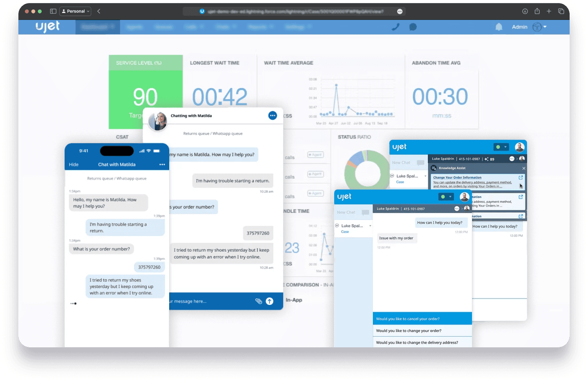Open the notifications bell
The image size is (588, 381).
pyautogui.click(x=498, y=27)
